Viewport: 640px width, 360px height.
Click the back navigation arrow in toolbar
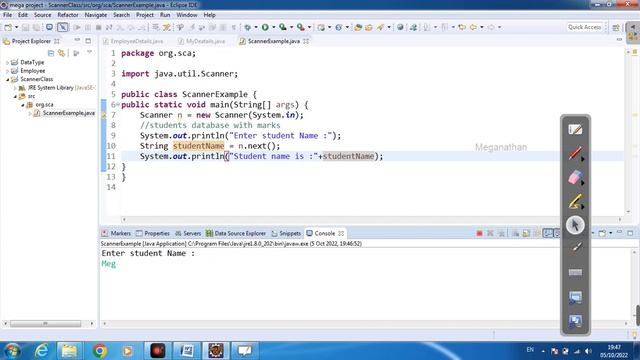pos(473,27)
